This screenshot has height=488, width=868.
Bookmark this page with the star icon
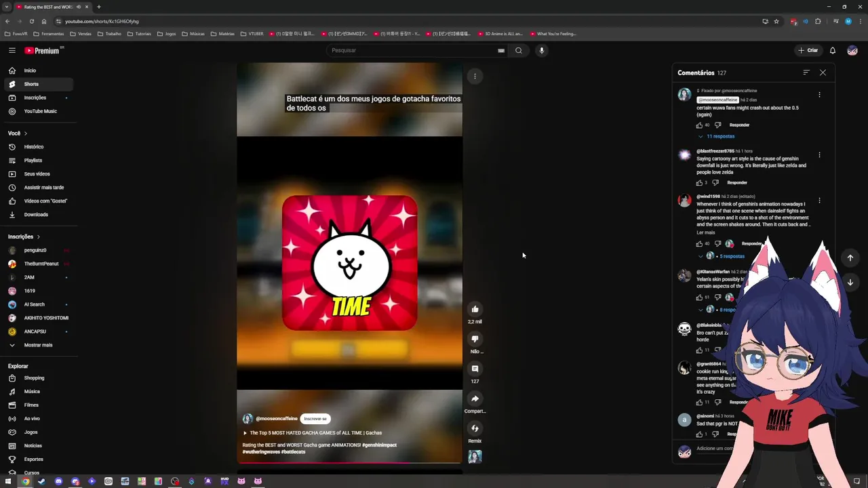(x=776, y=21)
